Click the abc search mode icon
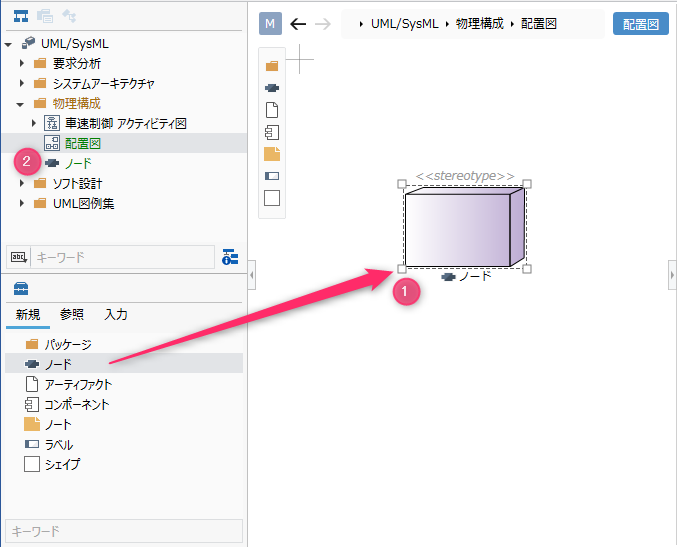The height and width of the screenshot is (547, 677). point(19,257)
